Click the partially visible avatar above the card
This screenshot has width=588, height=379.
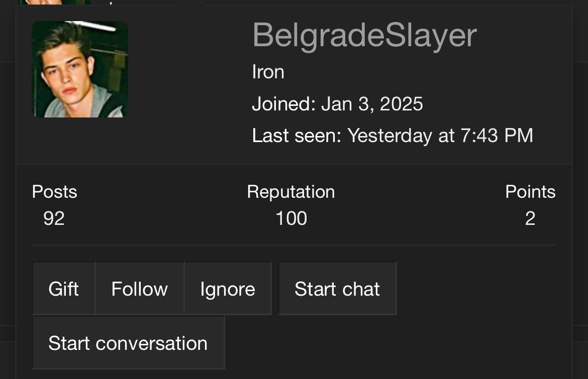(x=54, y=2)
